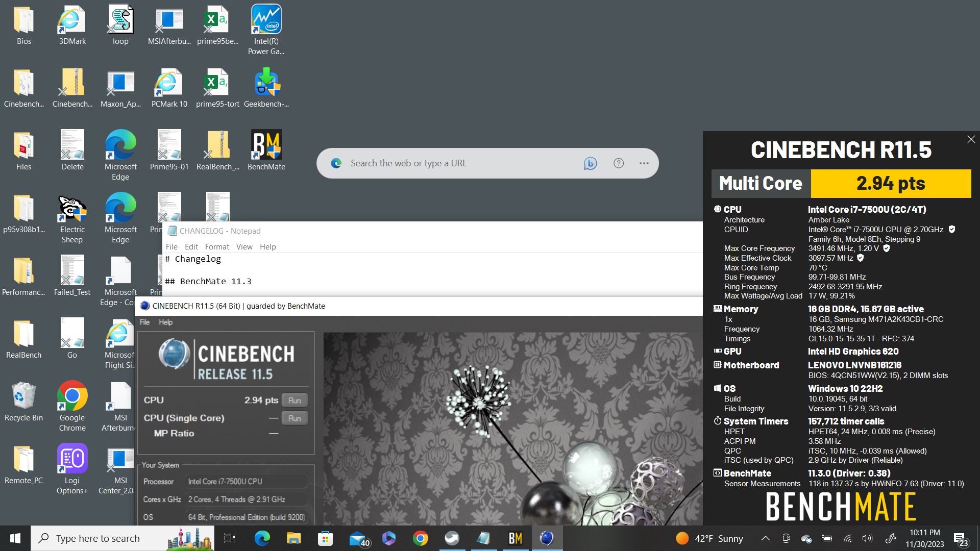Open Microsoft Store from the taskbar
The image size is (980, 551).
[325, 538]
